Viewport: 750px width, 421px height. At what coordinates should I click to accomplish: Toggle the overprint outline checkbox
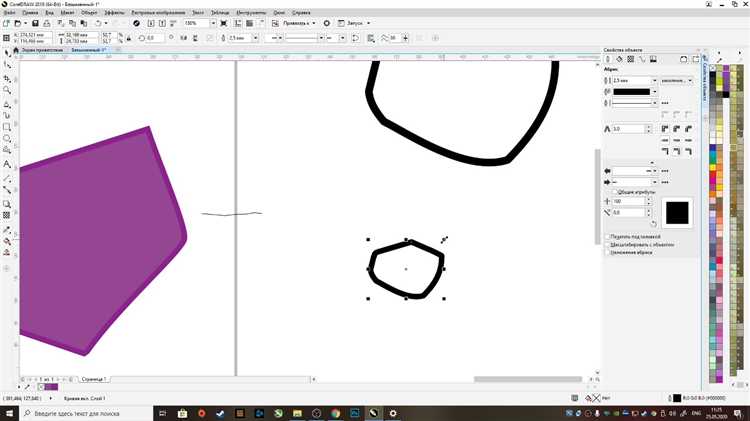[x=607, y=252]
